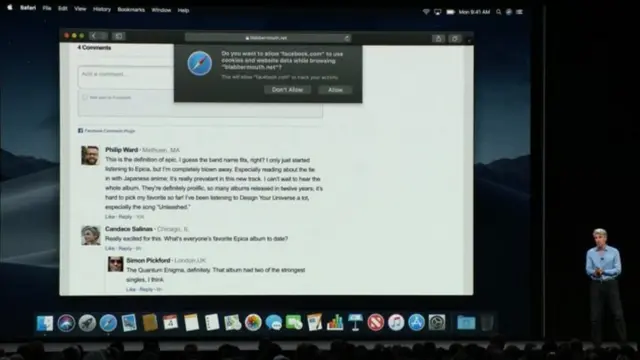Viewport: 640px width, 360px height.
Task: Open the green FaceTime icon in Dock
Action: (294, 323)
